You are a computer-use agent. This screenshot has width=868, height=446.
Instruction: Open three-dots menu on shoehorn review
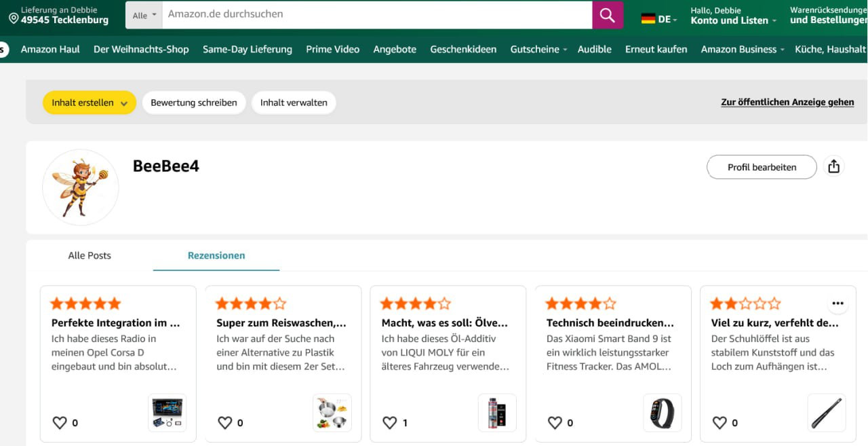[x=838, y=303]
